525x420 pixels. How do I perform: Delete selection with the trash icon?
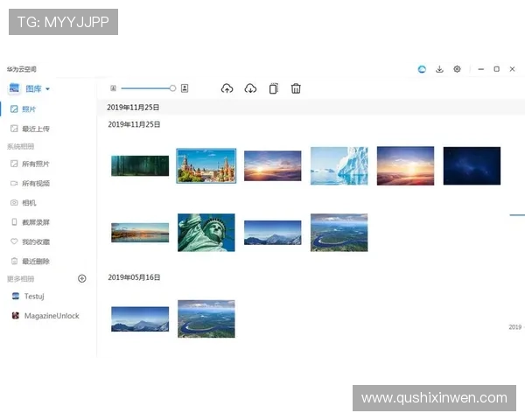click(296, 88)
